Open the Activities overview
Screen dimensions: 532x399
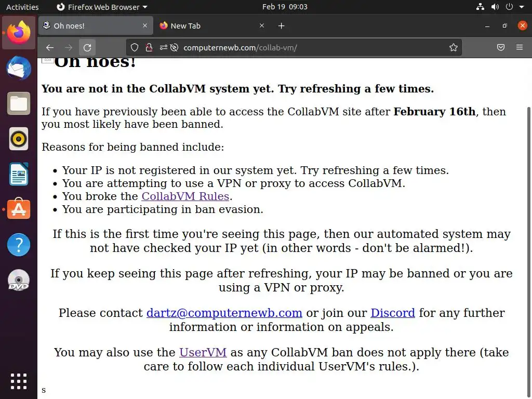click(x=22, y=7)
